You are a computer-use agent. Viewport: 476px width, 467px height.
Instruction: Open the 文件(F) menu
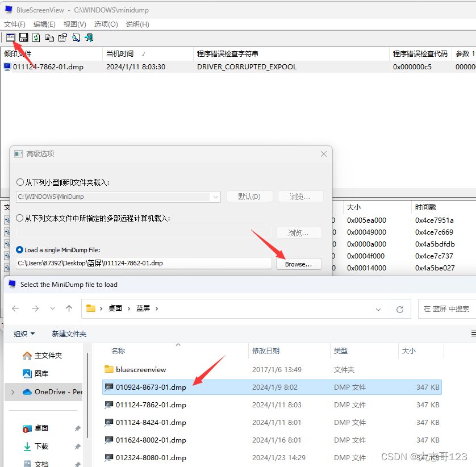(x=15, y=24)
